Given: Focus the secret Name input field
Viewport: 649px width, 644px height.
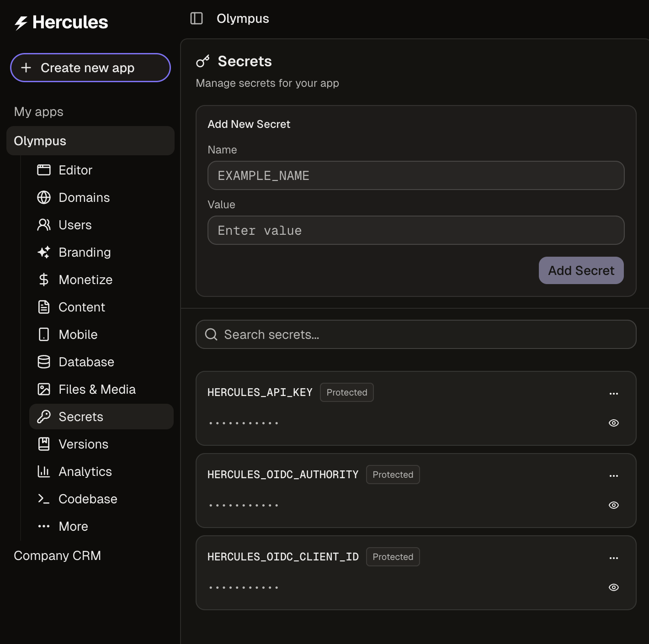Looking at the screenshot, I should pos(416,175).
